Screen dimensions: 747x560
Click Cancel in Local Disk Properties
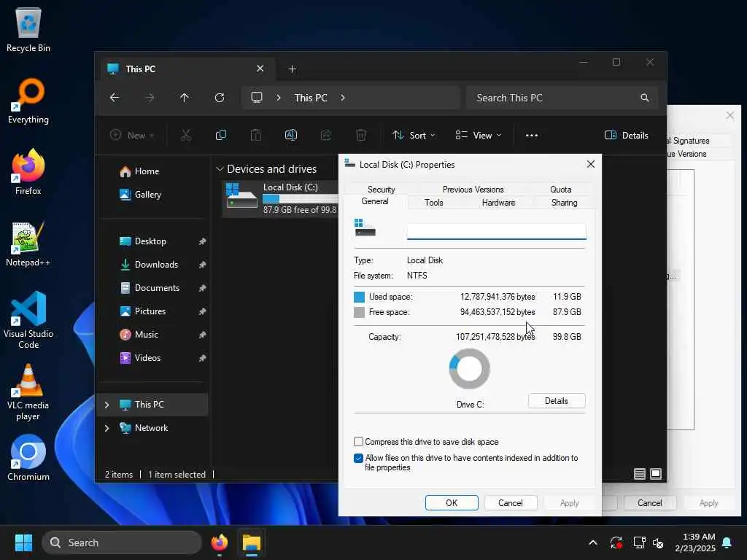tap(510, 503)
